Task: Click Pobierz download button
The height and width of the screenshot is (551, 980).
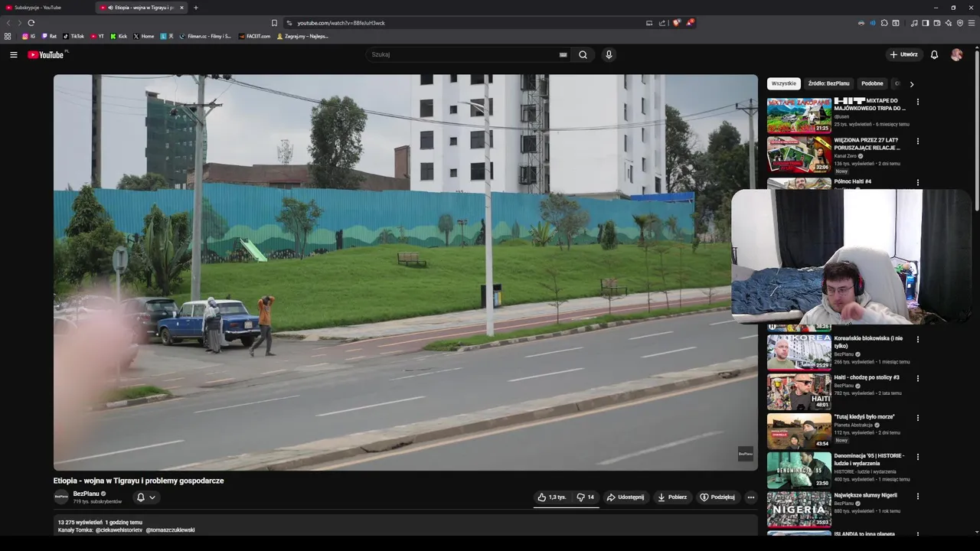Action: (672, 497)
